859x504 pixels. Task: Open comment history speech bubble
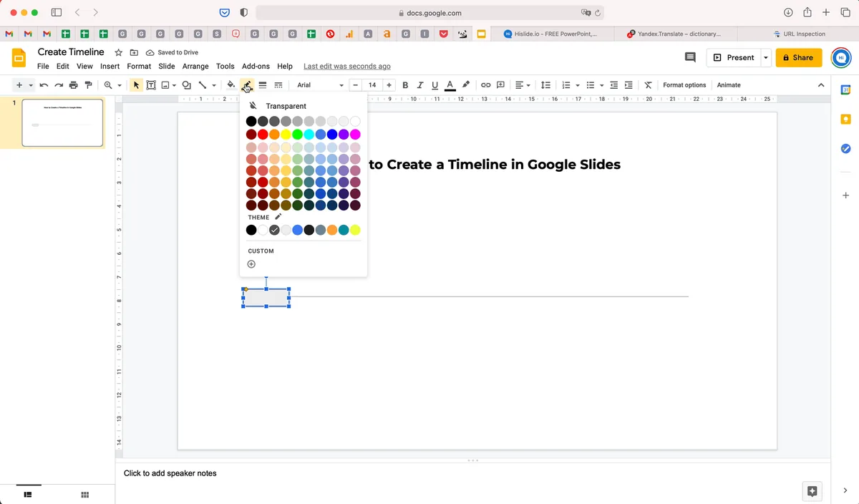(690, 57)
